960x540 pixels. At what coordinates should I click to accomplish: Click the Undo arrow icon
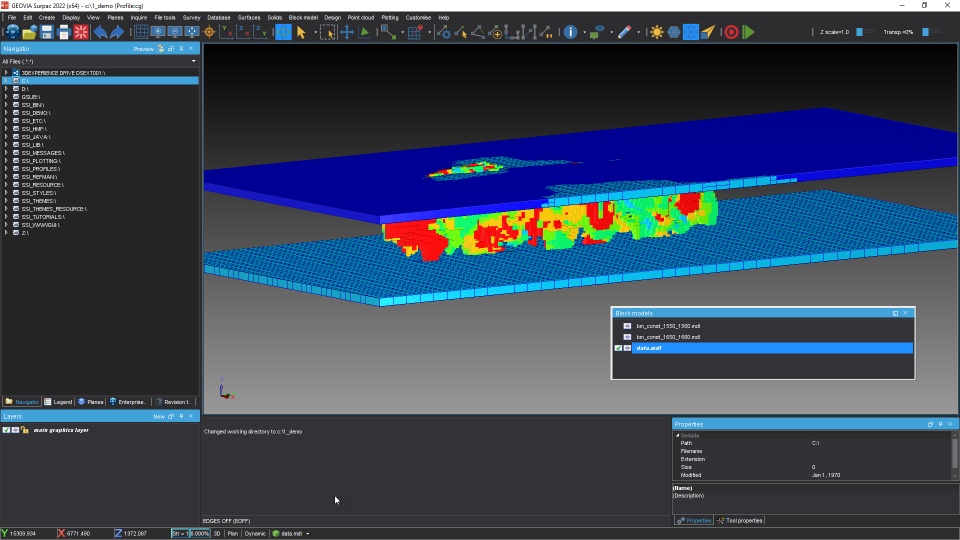100,32
